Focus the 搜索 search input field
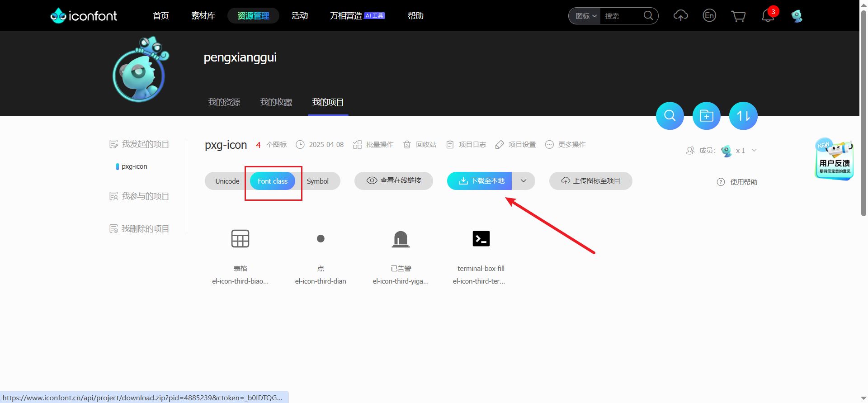This screenshot has height=403, width=868. pyautogui.click(x=623, y=16)
